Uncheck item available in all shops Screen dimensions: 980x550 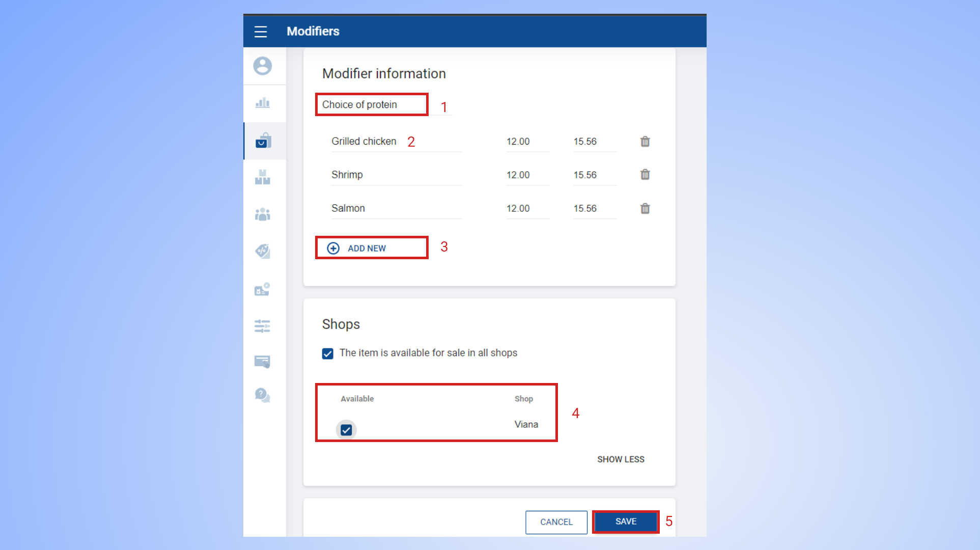click(328, 353)
